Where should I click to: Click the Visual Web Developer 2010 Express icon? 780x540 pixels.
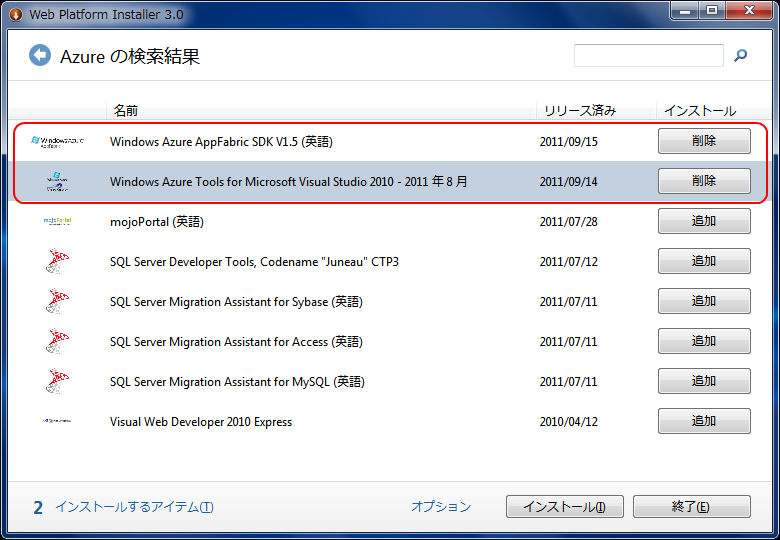click(x=57, y=421)
